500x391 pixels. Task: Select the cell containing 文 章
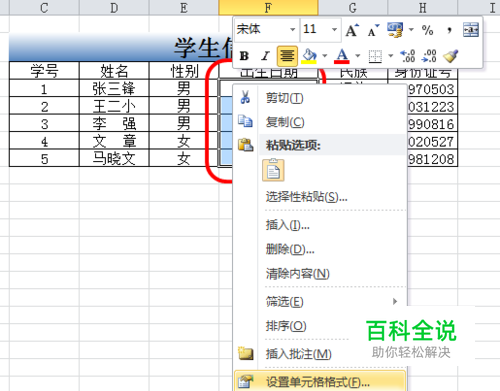[x=114, y=140]
